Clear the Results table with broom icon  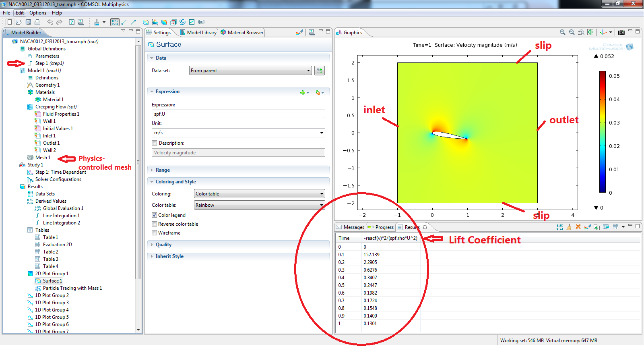tap(569, 227)
